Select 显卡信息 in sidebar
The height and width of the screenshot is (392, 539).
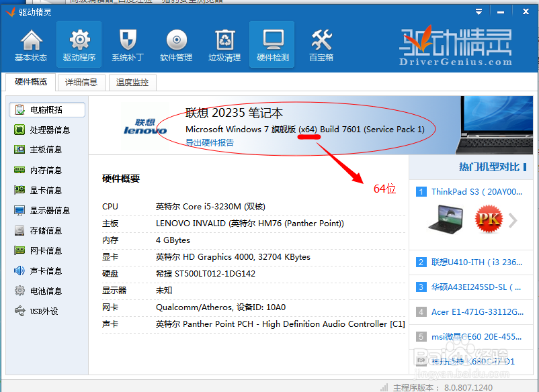tap(47, 190)
